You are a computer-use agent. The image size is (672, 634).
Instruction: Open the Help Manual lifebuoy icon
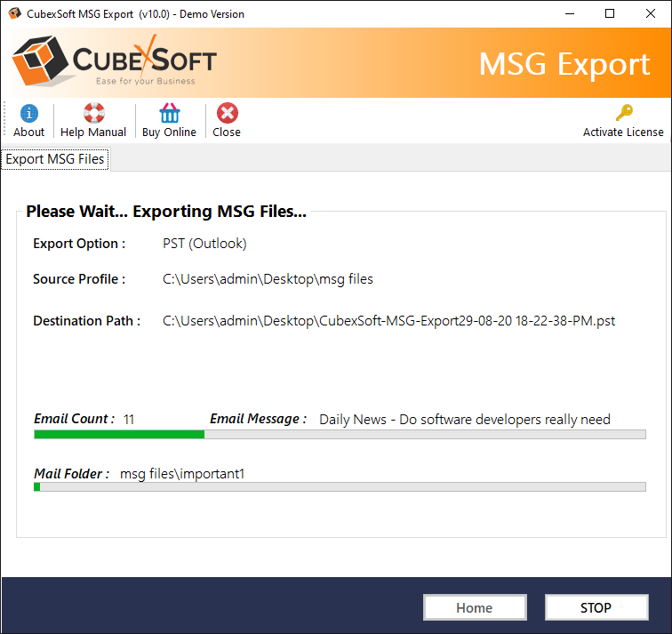94,113
